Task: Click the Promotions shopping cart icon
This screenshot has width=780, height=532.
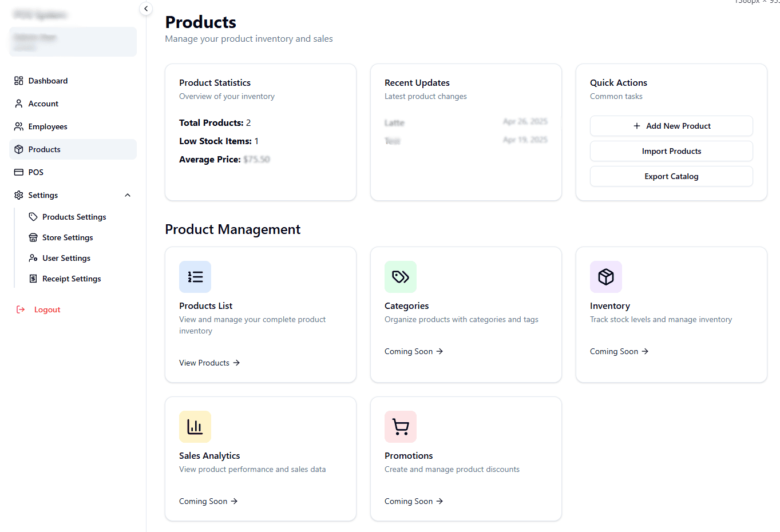Action: [x=401, y=427]
